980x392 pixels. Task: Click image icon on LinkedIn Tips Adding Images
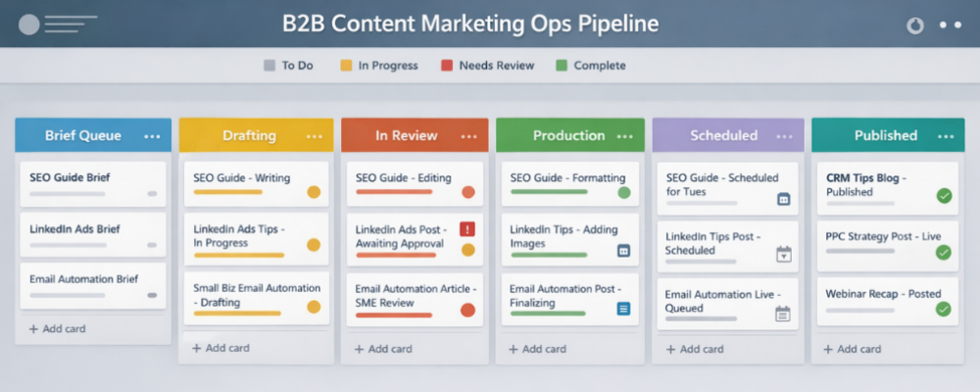point(623,251)
